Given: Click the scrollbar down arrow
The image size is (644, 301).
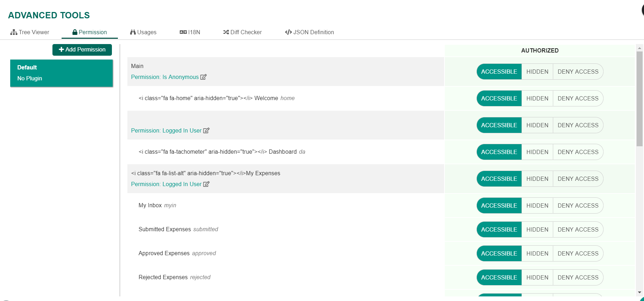Looking at the screenshot, I should [639, 293].
